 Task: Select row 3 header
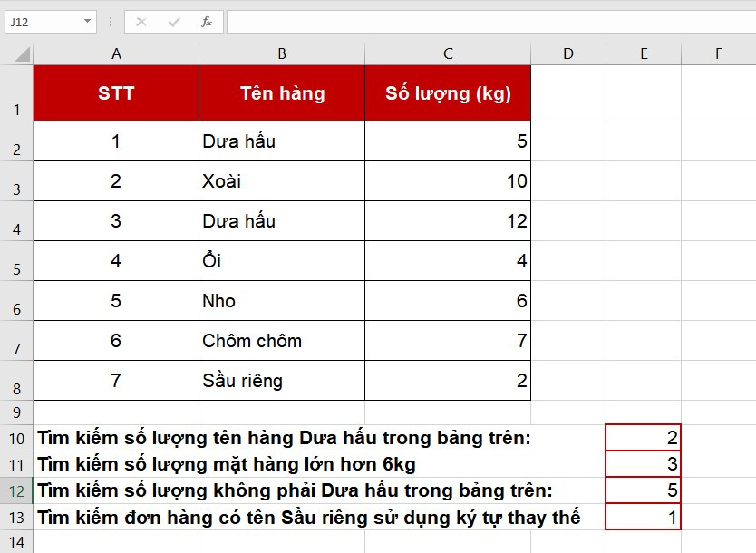(16, 181)
